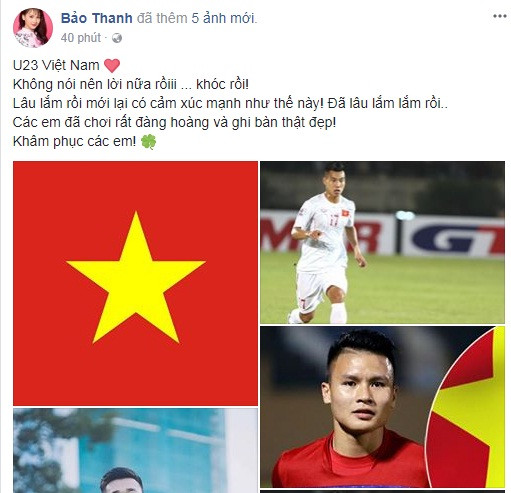Click the yellow star on the flag image
Screen dimensions: 511x493
click(136, 278)
